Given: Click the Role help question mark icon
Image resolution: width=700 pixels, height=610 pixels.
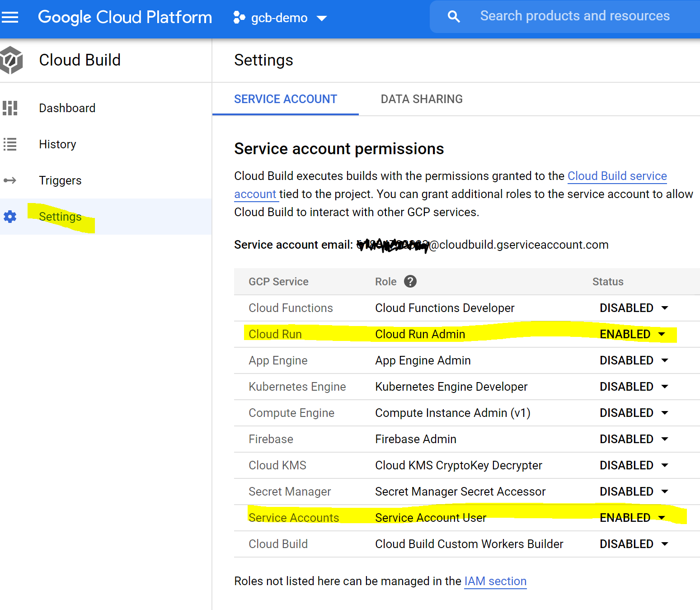Looking at the screenshot, I should tap(410, 281).
